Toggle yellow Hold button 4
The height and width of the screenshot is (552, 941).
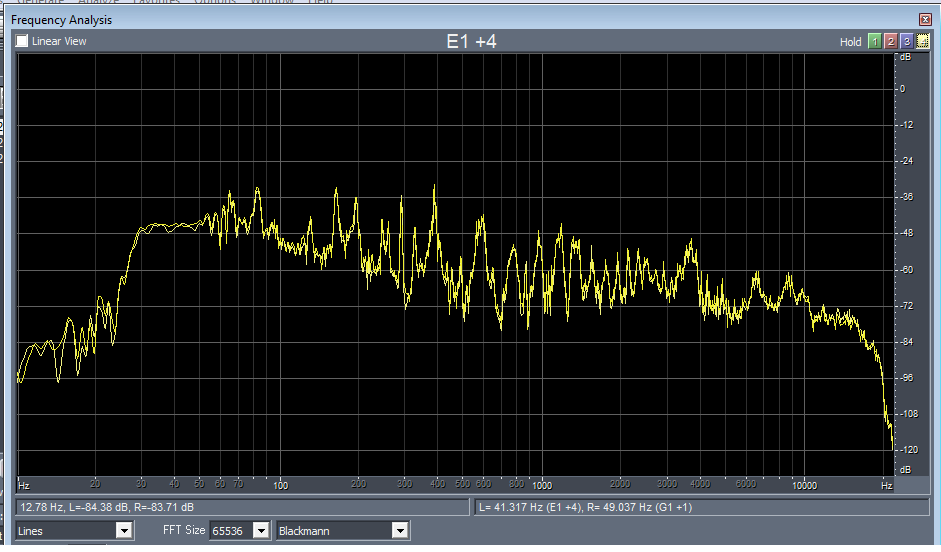(922, 41)
